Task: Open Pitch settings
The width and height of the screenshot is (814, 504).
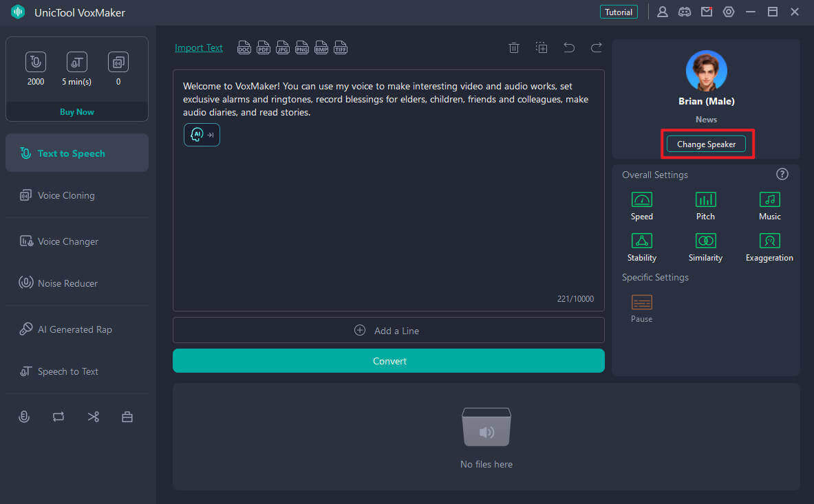Action: [705, 206]
